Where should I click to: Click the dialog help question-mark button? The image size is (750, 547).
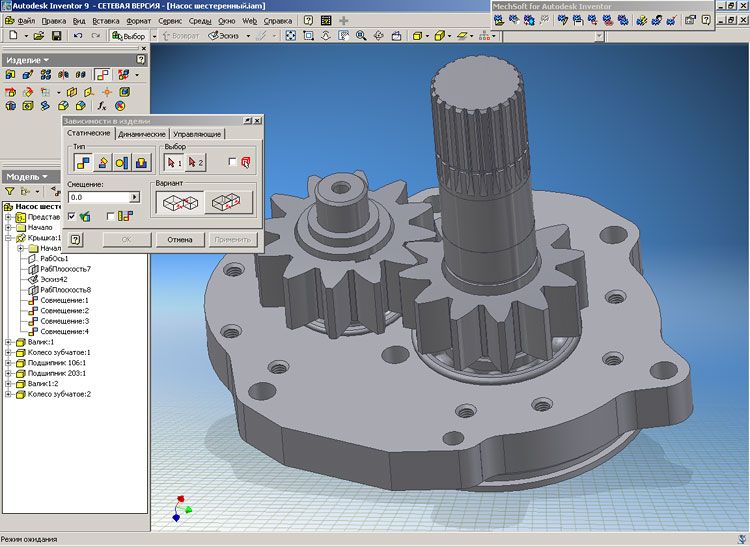point(76,240)
